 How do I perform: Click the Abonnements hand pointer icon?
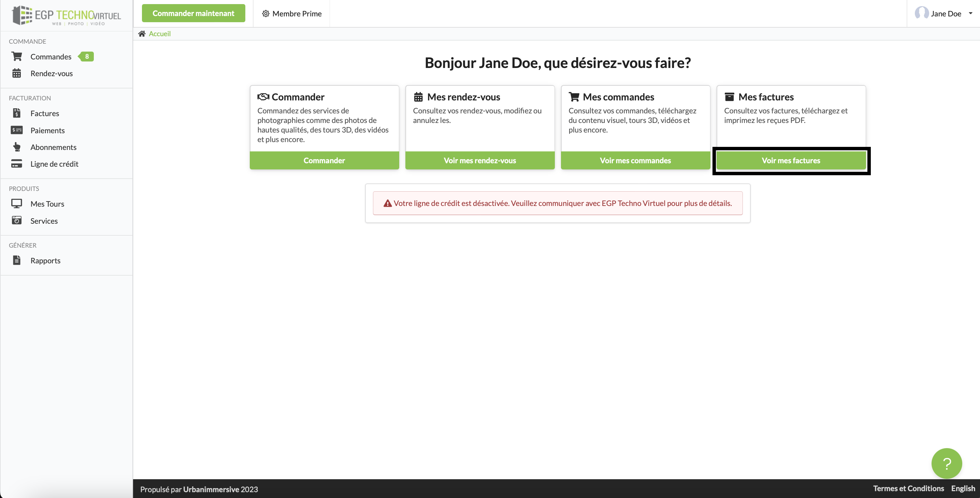click(x=16, y=147)
